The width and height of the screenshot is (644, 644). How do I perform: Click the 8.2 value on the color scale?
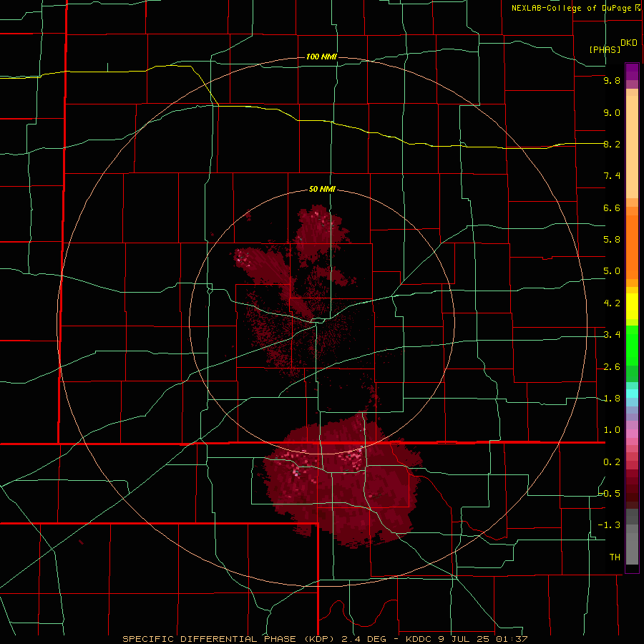coord(612,144)
